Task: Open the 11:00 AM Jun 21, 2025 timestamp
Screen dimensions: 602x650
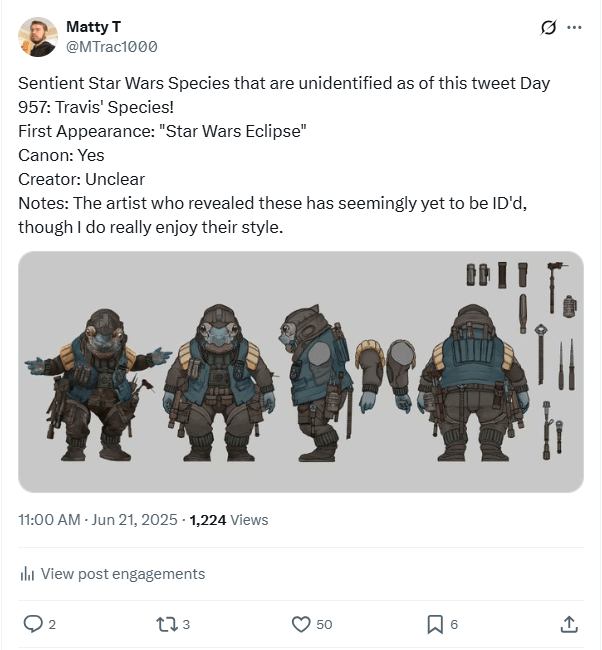Action: (x=97, y=519)
